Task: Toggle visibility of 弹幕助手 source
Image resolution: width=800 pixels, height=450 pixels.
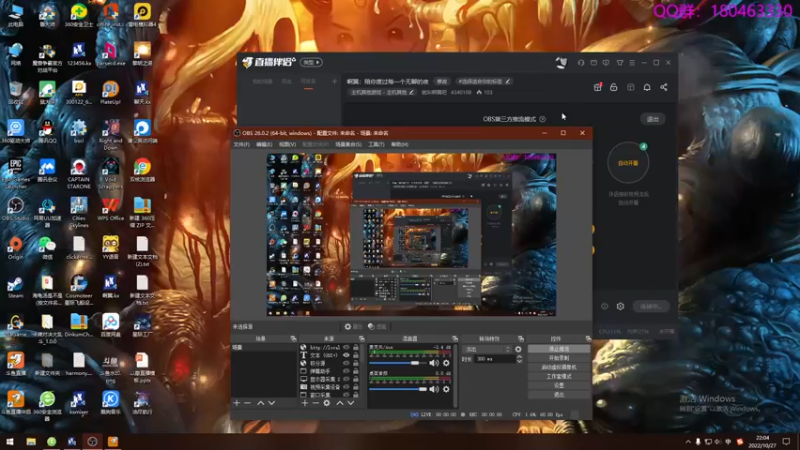Action: [x=346, y=371]
